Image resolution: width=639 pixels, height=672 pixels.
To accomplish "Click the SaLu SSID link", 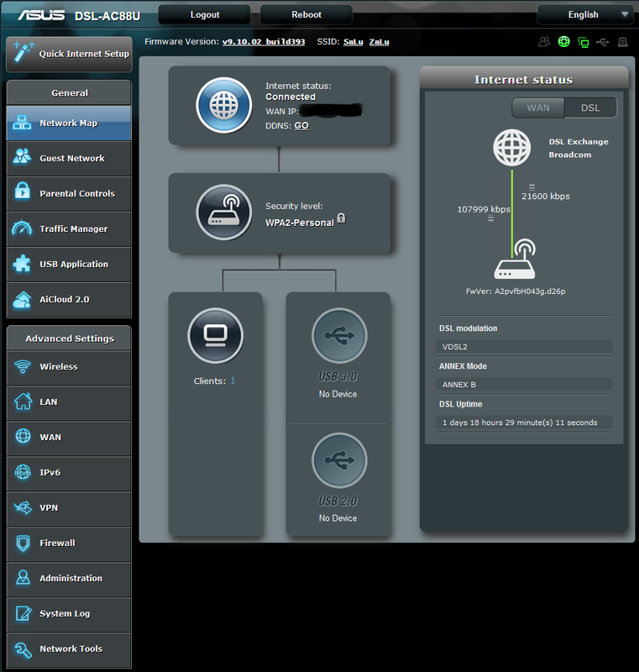I will coord(354,42).
